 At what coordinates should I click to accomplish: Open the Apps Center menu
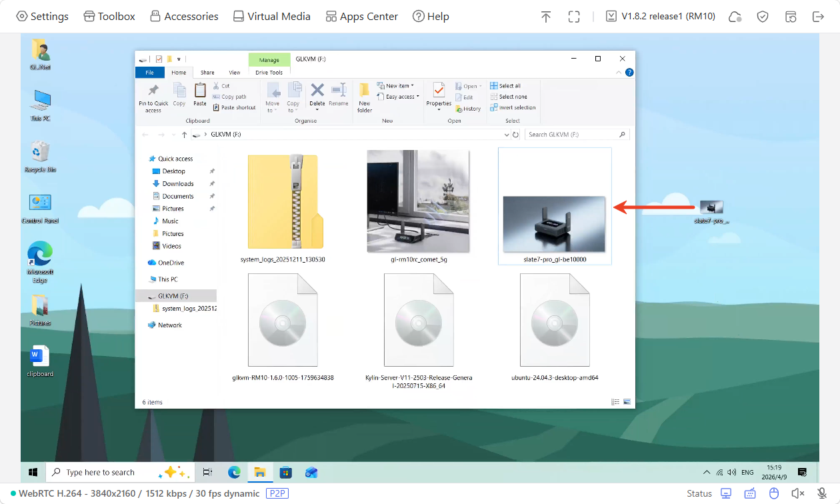[x=361, y=16]
